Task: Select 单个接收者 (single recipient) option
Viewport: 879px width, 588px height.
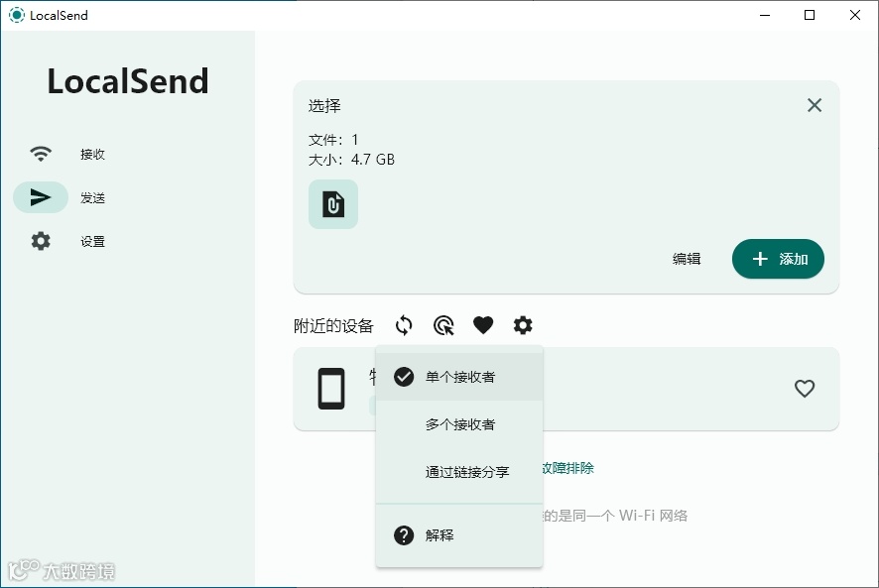Action: [x=459, y=377]
